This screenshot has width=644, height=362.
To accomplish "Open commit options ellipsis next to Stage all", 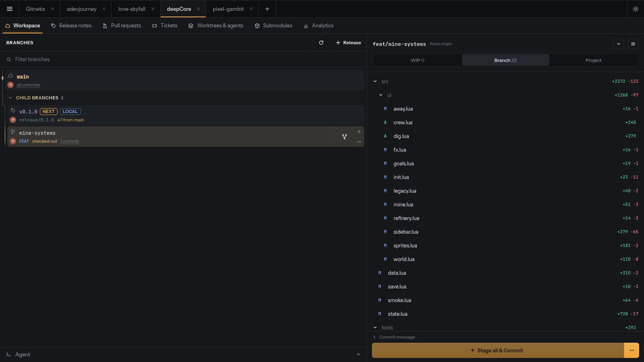I will point(632,350).
